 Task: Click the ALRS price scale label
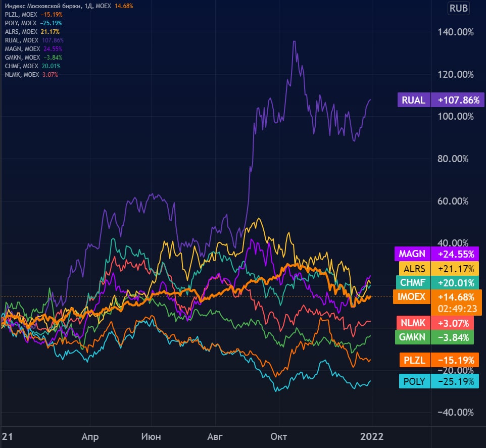[415, 268]
